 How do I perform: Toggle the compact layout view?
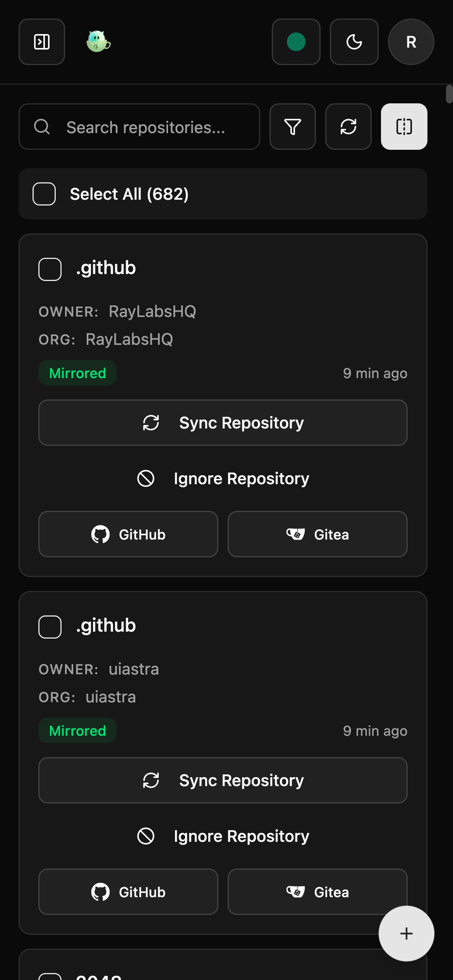click(x=404, y=127)
